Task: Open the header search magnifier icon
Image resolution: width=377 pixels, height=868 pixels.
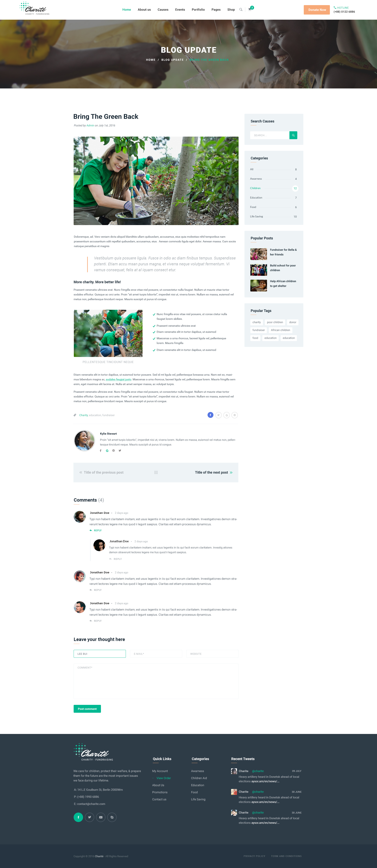Action: 241,9
